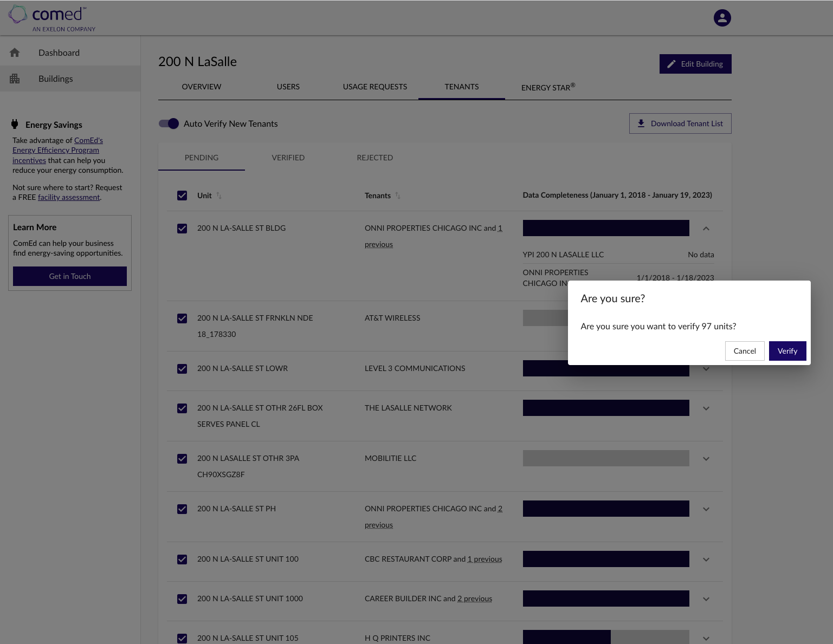Click the Buildings icon in sidebar
The image size is (833, 644).
coord(15,79)
